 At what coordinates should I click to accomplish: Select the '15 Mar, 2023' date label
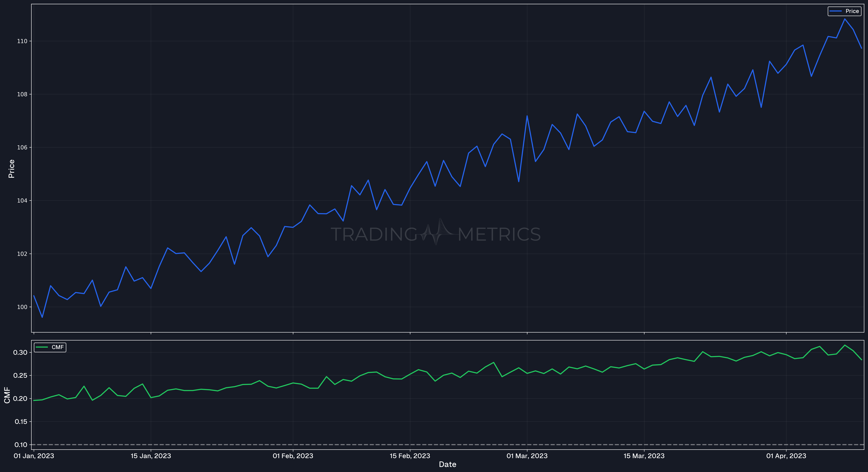644,456
